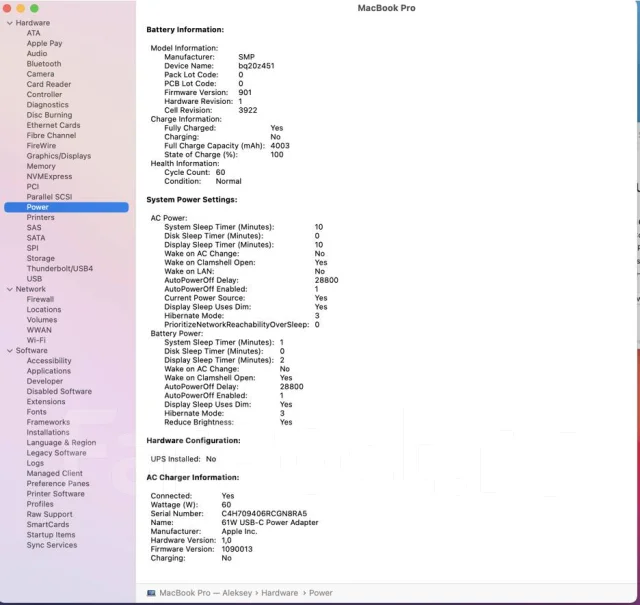Select Managed Client item
Screen dimensions: 640x605
tap(54, 474)
